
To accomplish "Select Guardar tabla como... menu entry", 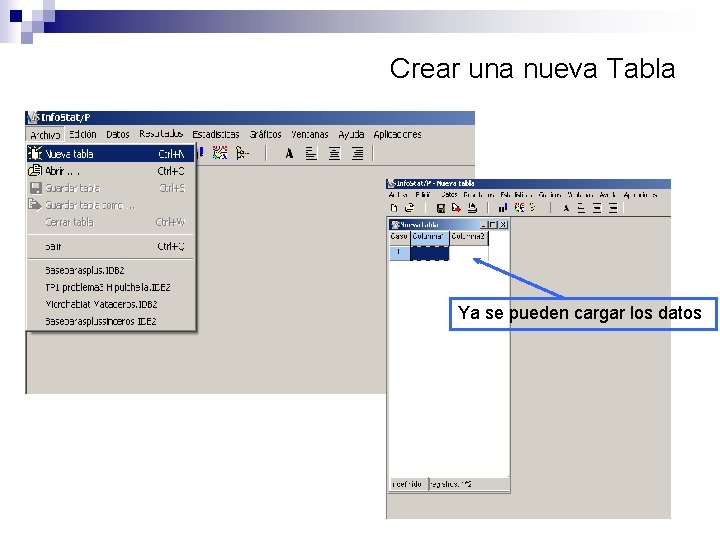I will [111, 205].
